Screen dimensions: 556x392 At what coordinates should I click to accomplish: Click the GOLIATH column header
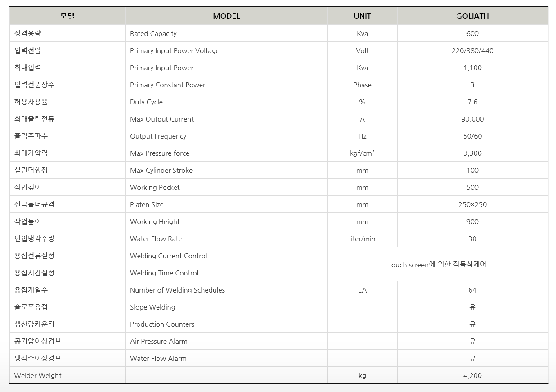point(472,16)
